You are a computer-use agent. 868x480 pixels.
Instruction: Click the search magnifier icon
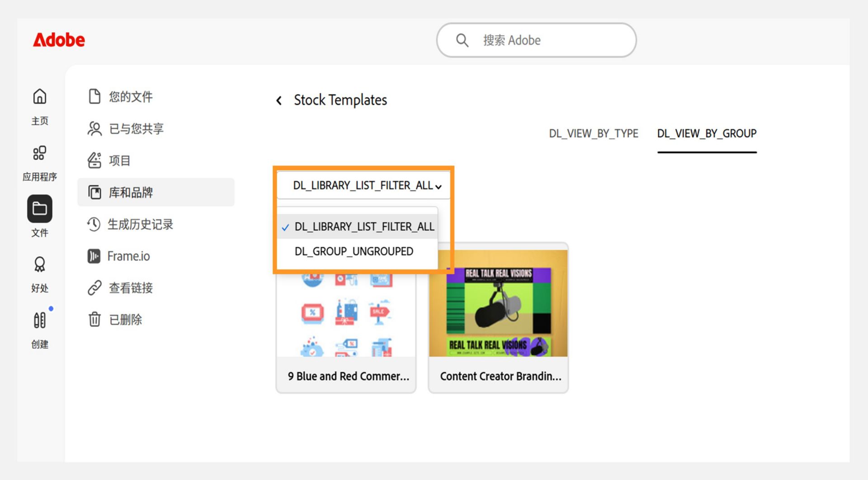coord(462,40)
